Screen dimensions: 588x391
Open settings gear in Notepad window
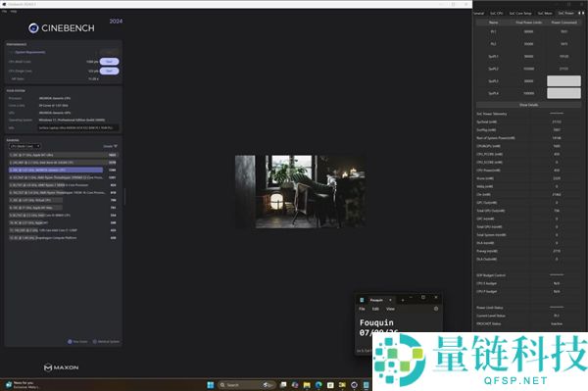[x=436, y=309]
